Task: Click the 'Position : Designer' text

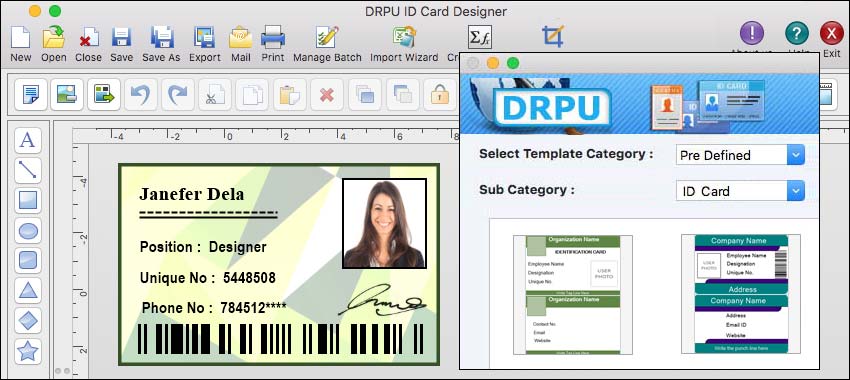Action: coord(203,247)
